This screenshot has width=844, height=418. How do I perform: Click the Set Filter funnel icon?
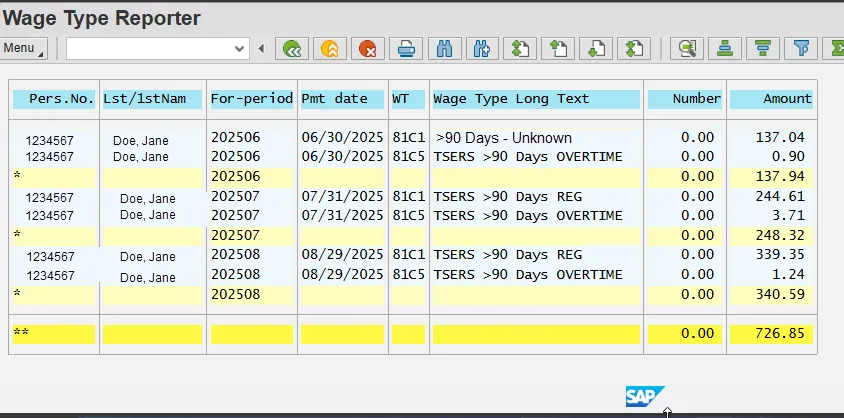tap(801, 48)
